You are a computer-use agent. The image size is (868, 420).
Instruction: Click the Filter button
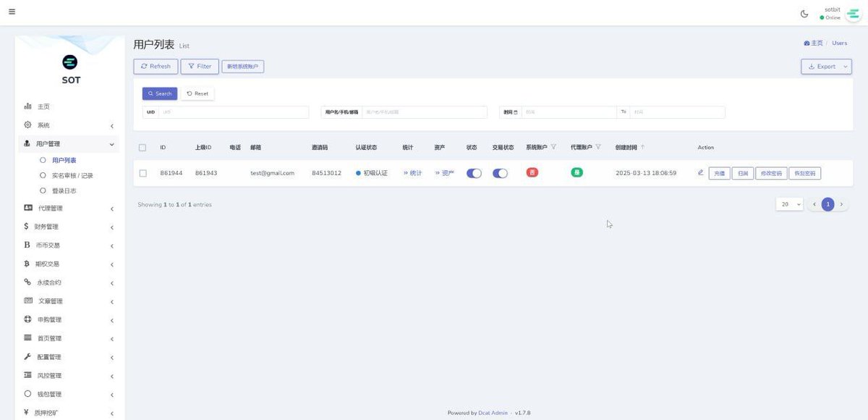(200, 67)
